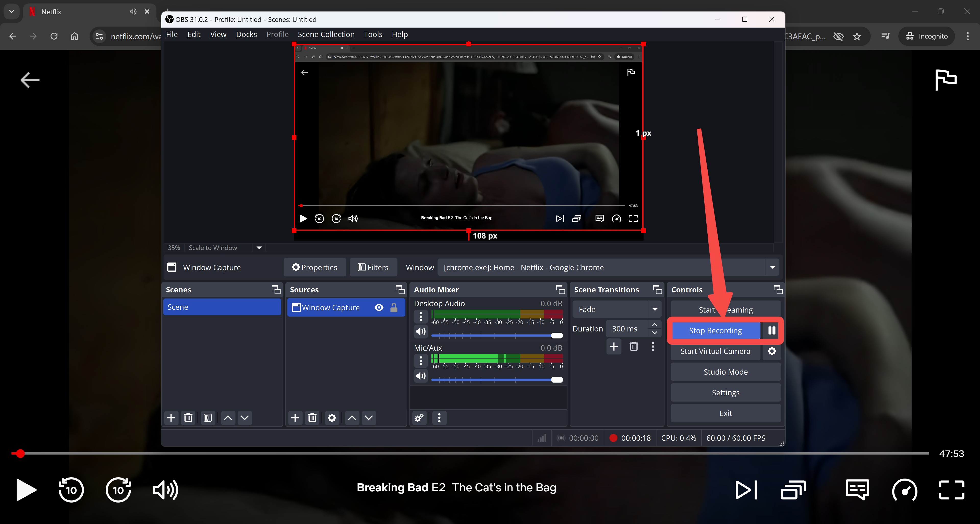Open the Window selection dropdown
The width and height of the screenshot is (980, 524).
[x=772, y=268]
